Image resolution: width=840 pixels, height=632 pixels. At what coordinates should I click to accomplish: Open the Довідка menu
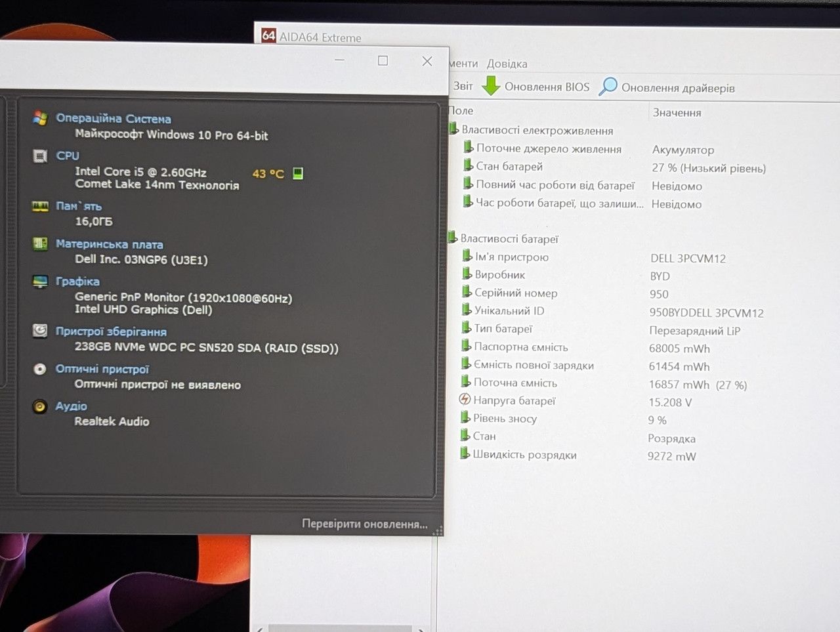coord(507,64)
